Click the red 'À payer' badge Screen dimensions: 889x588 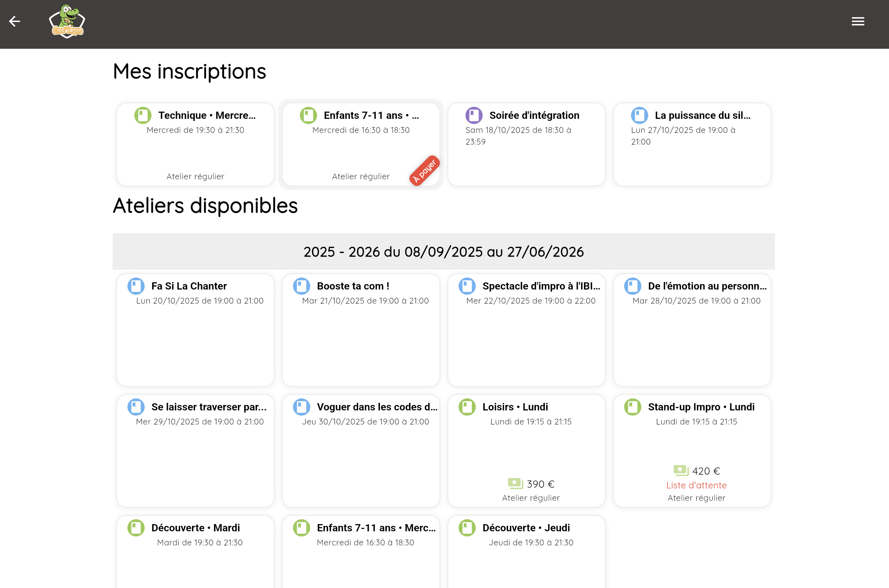coord(424,170)
